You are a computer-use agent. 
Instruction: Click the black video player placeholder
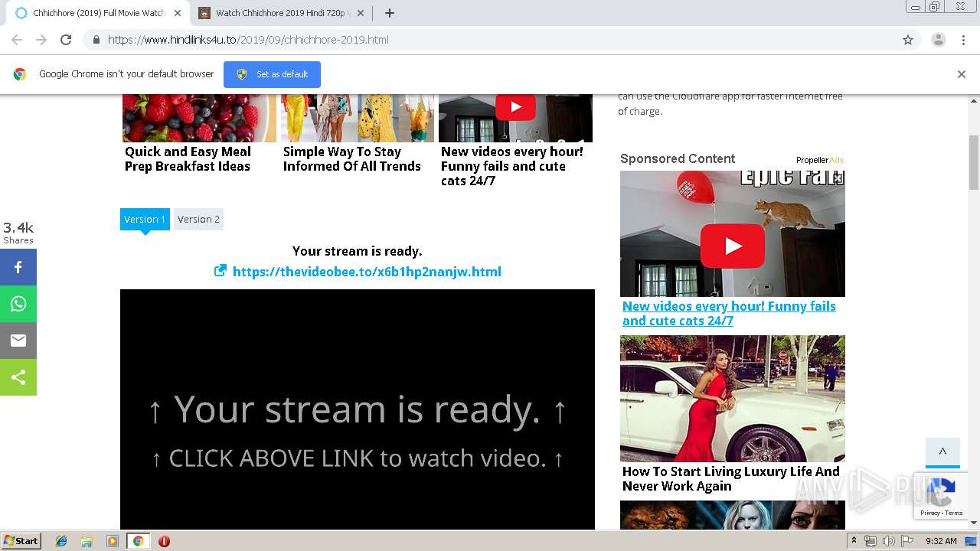[358, 409]
